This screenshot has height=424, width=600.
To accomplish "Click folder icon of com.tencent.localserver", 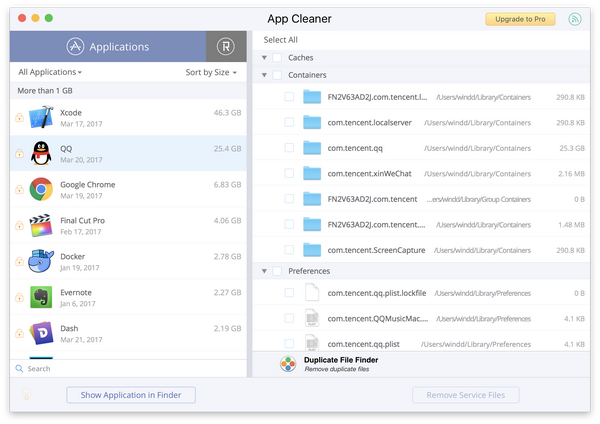I will (312, 122).
